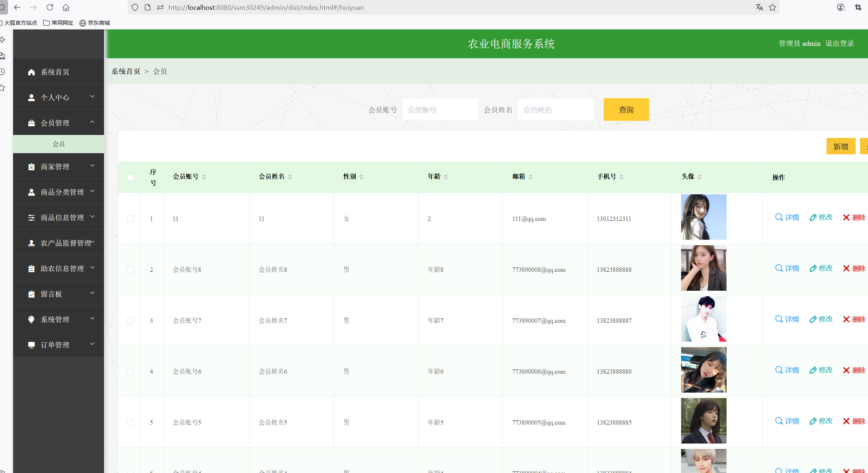The width and height of the screenshot is (868, 473).
Task: Click the yellow 查询 button
Action: pos(626,110)
